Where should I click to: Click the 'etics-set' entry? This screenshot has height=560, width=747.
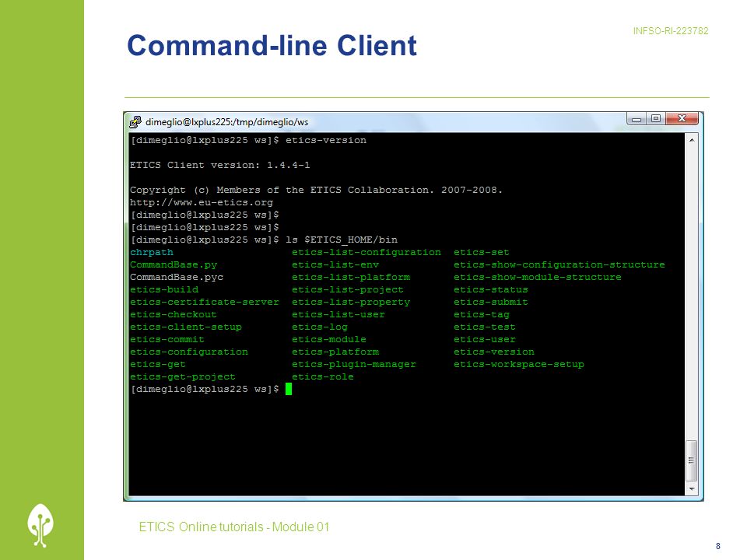(x=481, y=252)
